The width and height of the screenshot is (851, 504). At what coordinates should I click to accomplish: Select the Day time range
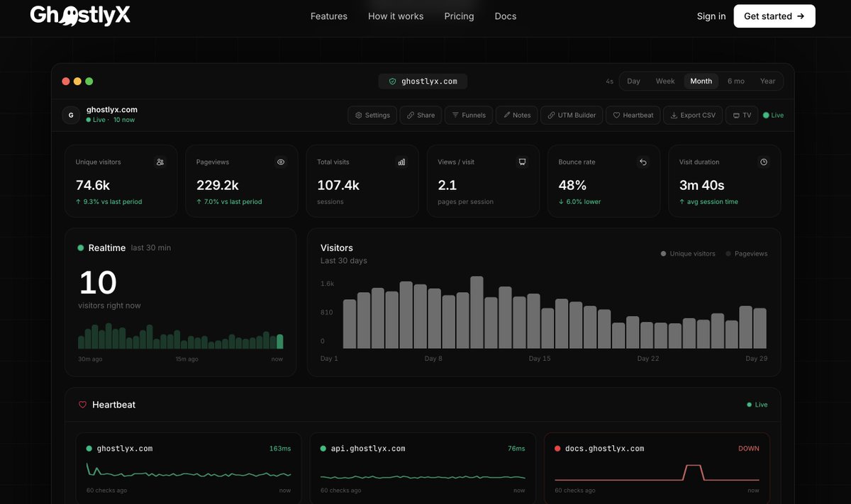(x=633, y=81)
